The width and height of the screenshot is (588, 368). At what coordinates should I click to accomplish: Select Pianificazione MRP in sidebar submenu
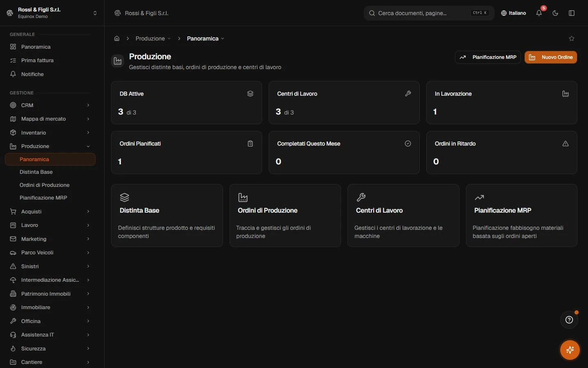click(x=50, y=197)
